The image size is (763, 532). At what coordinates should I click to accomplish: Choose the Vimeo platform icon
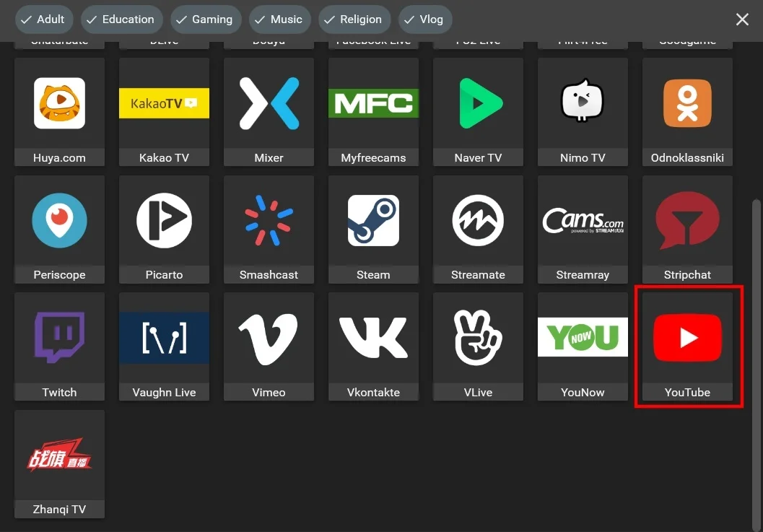[269, 346]
